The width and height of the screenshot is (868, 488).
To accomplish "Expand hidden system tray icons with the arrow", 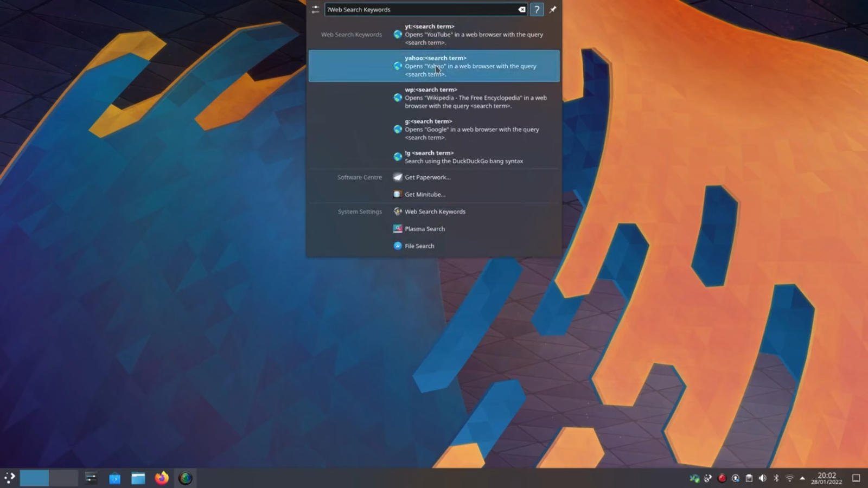I will click(801, 478).
